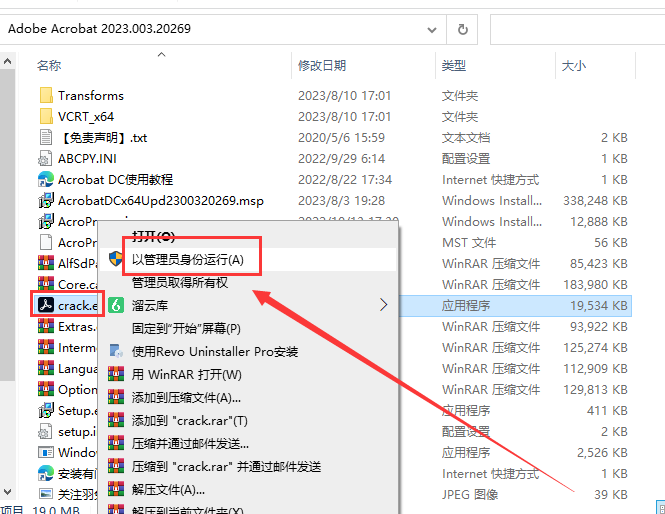Sort files by 大小 column header

click(573, 65)
